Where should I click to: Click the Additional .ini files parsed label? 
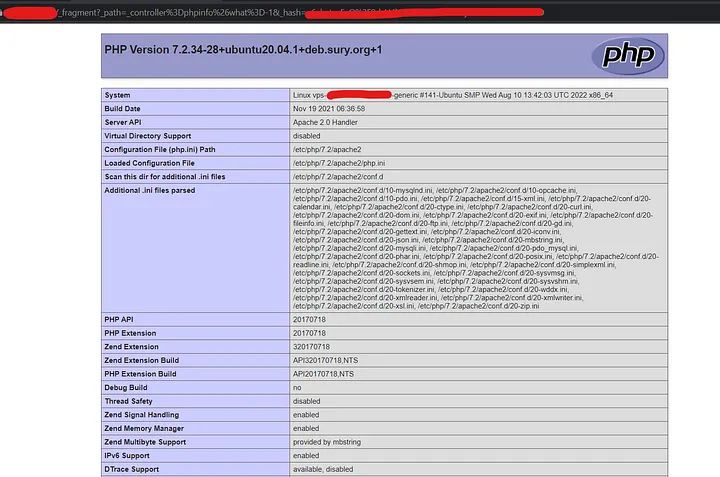tap(150, 190)
